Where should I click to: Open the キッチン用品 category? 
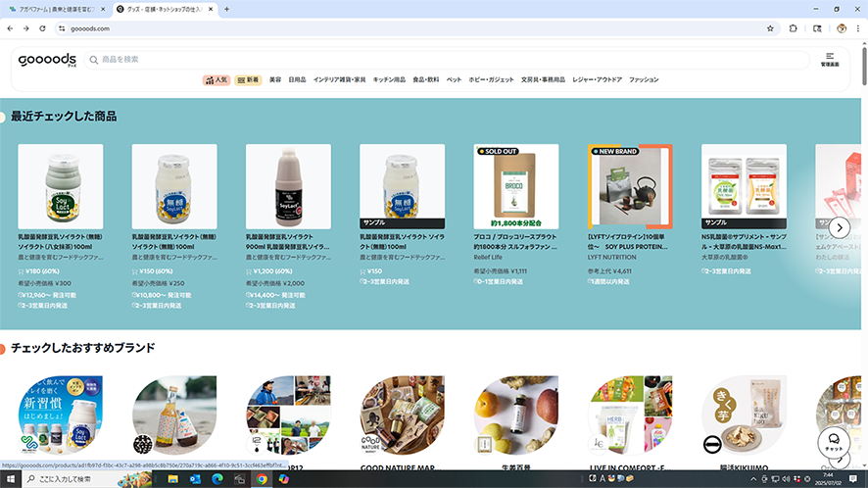click(x=389, y=79)
